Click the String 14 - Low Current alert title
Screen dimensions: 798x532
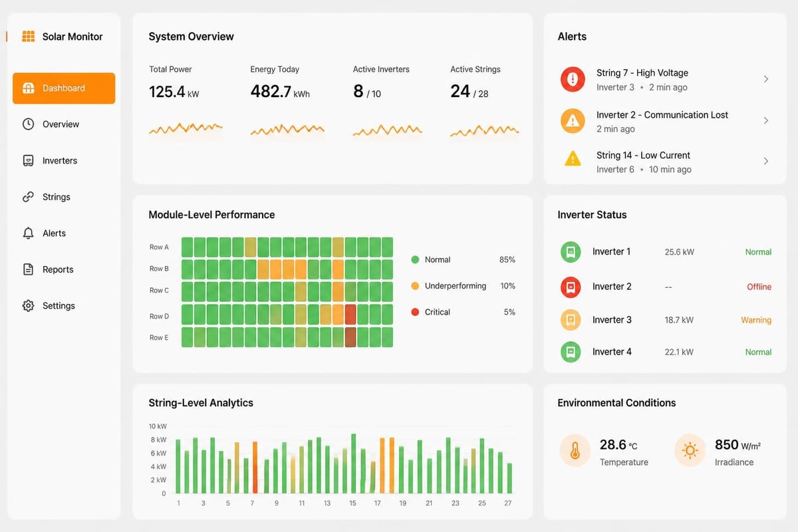coord(643,156)
